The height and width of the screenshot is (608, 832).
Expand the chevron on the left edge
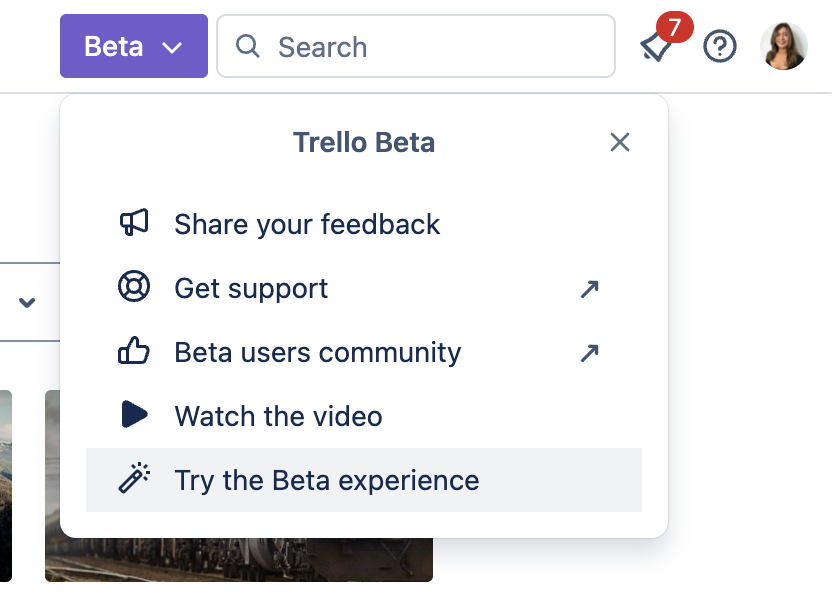click(x=27, y=302)
